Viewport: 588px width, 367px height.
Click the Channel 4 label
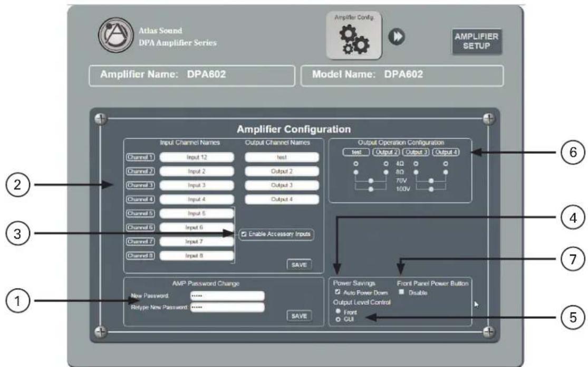point(140,200)
